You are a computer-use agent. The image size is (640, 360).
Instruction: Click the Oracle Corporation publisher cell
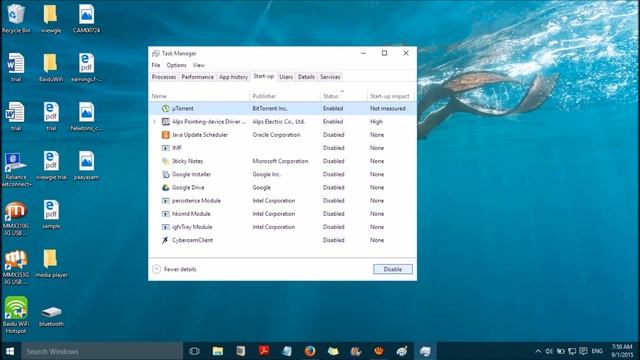[276, 135]
